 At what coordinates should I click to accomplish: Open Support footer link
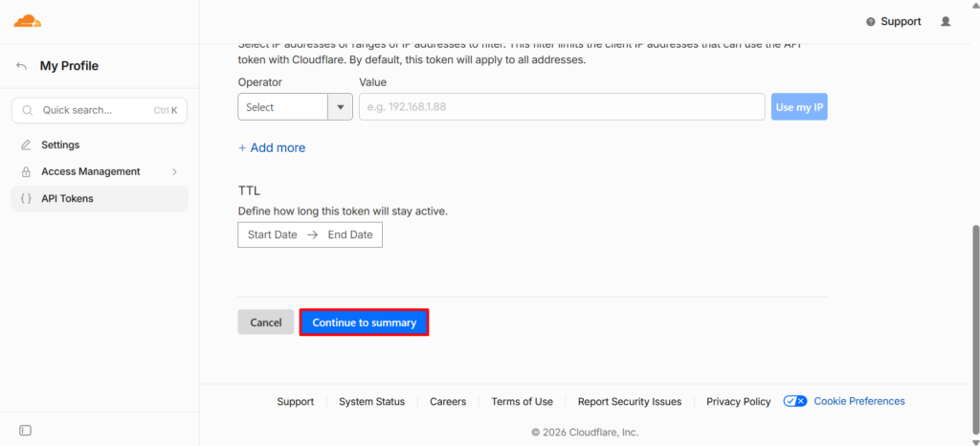coord(296,402)
